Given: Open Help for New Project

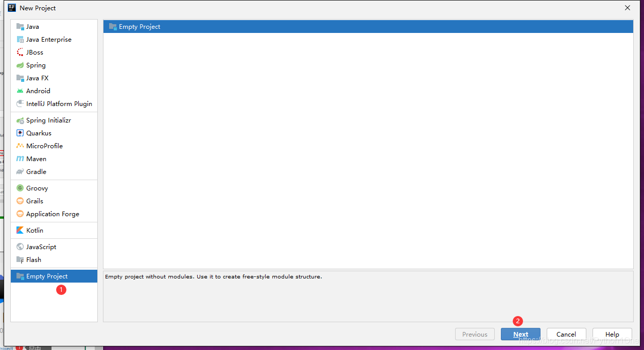Looking at the screenshot, I should [612, 334].
